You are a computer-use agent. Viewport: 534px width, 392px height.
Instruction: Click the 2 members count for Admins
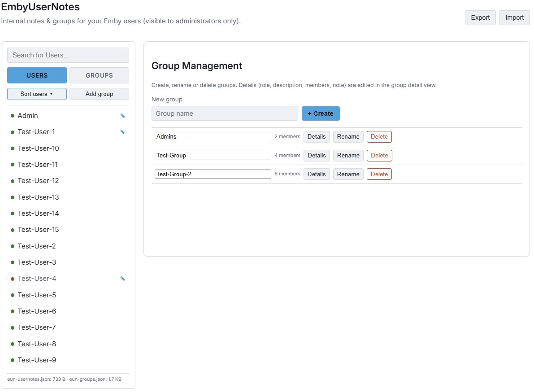287,136
